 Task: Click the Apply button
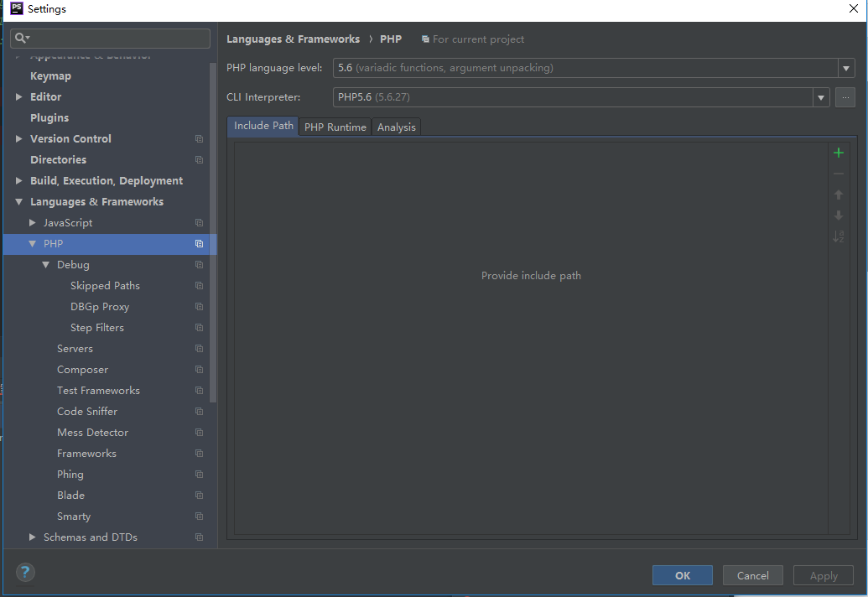pos(824,575)
